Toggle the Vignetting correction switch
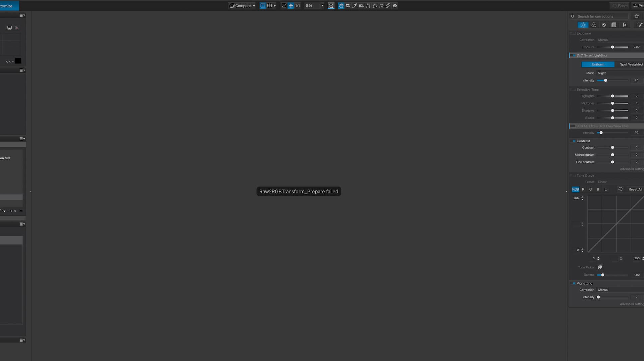The height and width of the screenshot is (361, 644). point(573,283)
